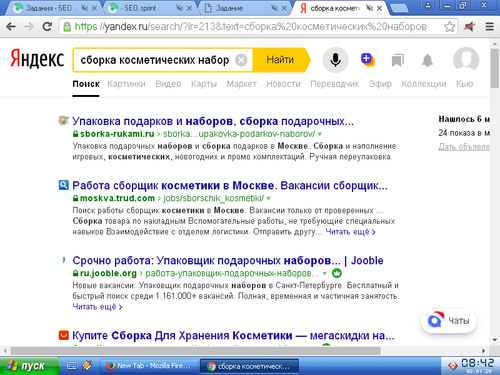
Task: Click the system tray red diamond icon
Action: point(453,366)
